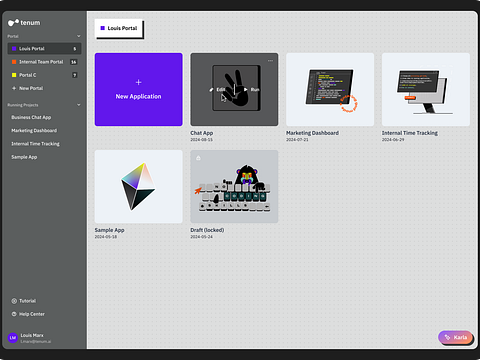
Task: Click the yellow Portal C color square
Action: click(x=14, y=75)
